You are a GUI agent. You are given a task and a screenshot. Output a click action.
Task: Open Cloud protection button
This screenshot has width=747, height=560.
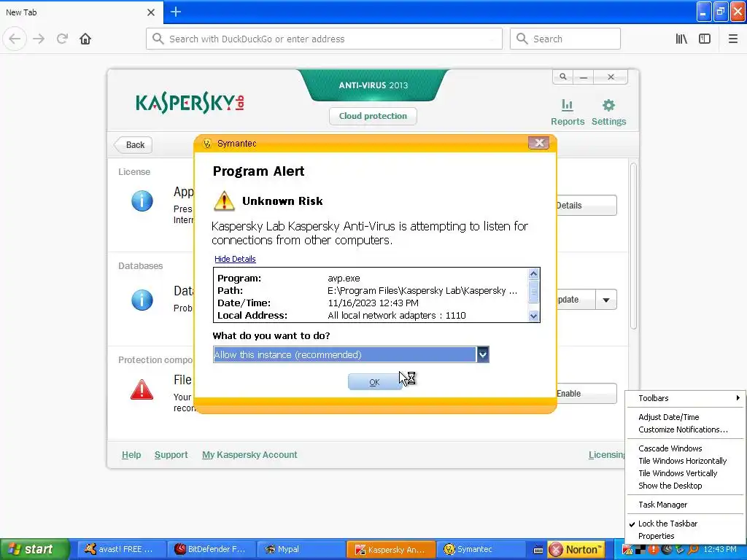click(x=373, y=116)
